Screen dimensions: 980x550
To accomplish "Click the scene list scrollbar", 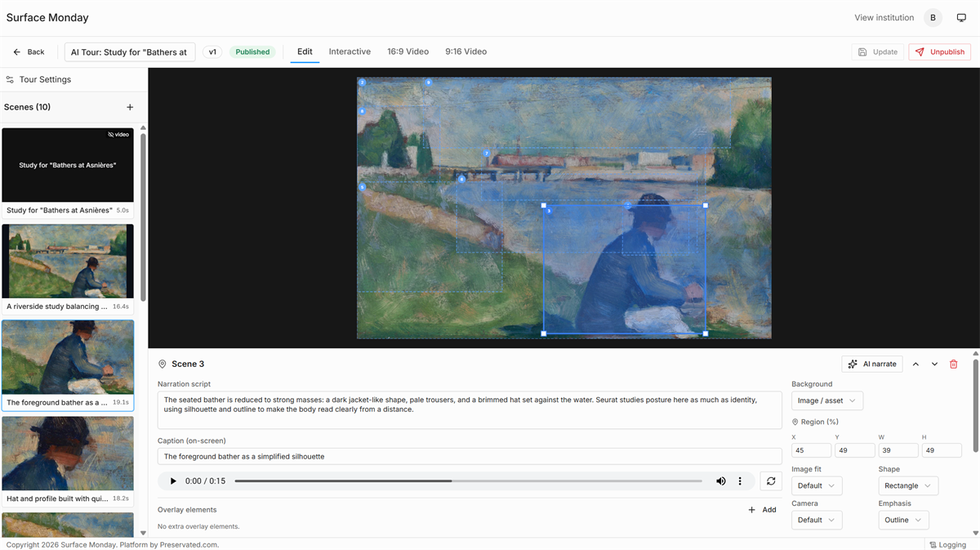I will [144, 217].
